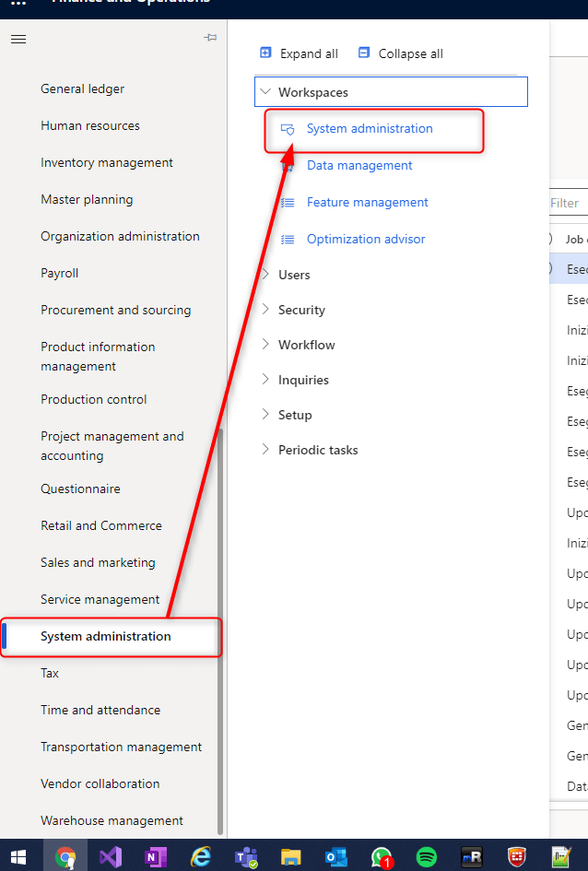Open the Google Chrome taskbar icon
This screenshot has height=871, width=588.
click(65, 856)
